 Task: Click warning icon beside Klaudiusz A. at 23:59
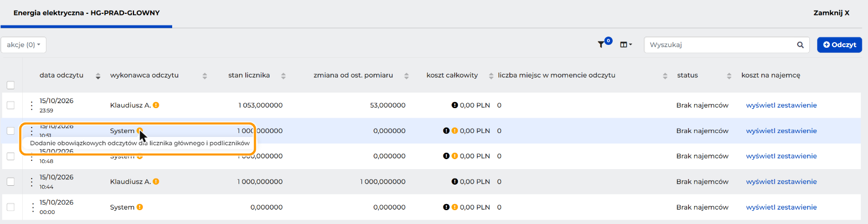(156, 105)
